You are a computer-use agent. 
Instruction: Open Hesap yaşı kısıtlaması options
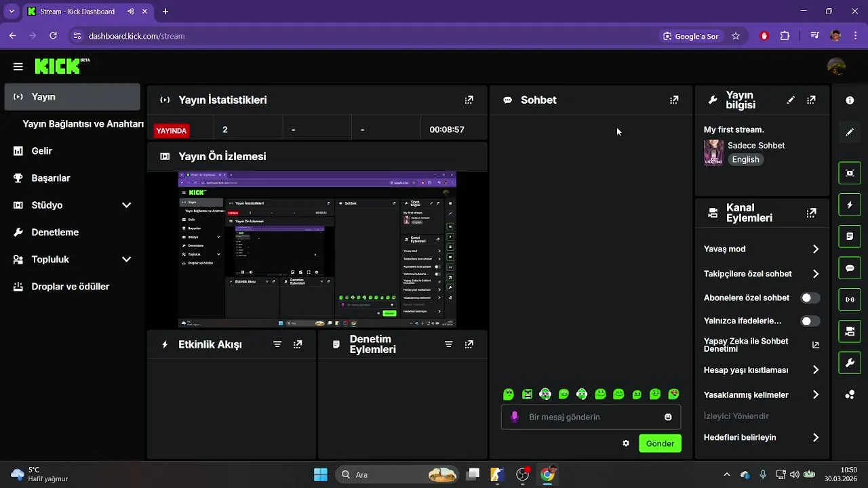[762, 370]
